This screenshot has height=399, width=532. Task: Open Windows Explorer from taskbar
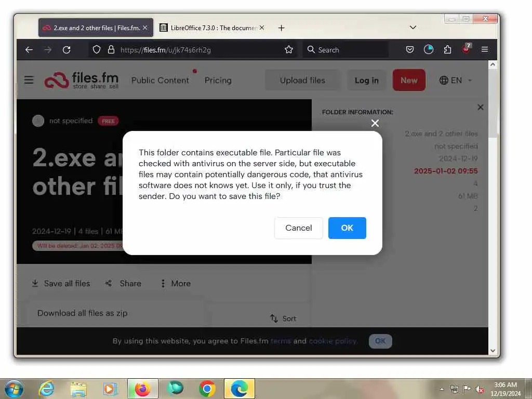[79, 389]
